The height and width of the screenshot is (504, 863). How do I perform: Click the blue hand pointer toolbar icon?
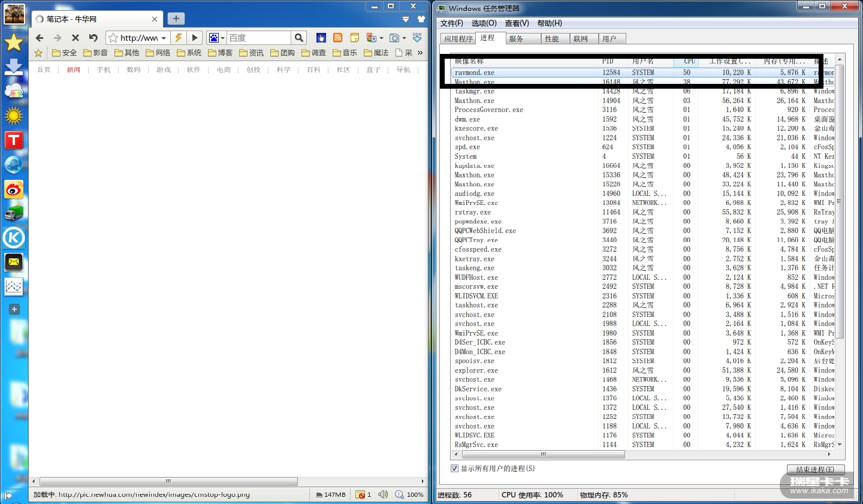pos(321,38)
